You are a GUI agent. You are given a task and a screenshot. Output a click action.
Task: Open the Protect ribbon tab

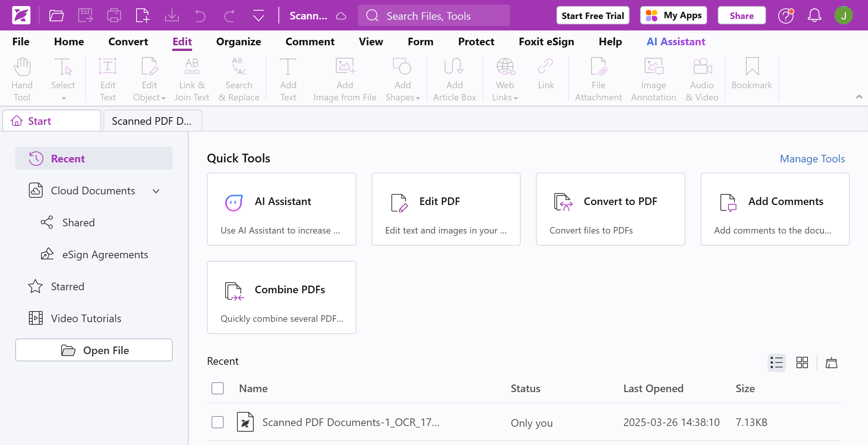476,41
